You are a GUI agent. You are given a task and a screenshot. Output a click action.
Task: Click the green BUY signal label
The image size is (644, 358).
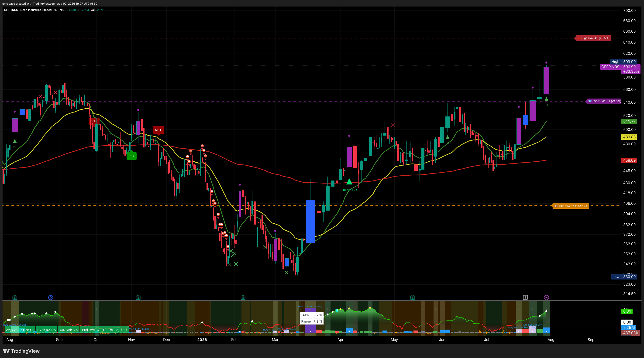131,156
